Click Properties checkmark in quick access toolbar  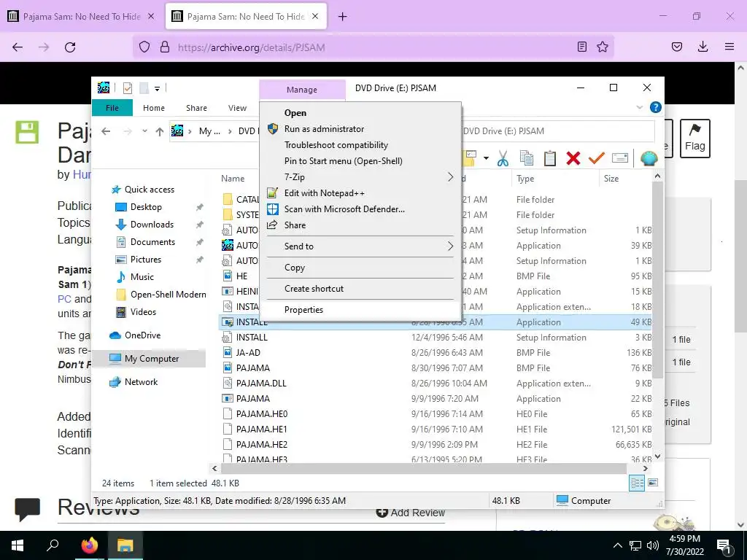[127, 88]
